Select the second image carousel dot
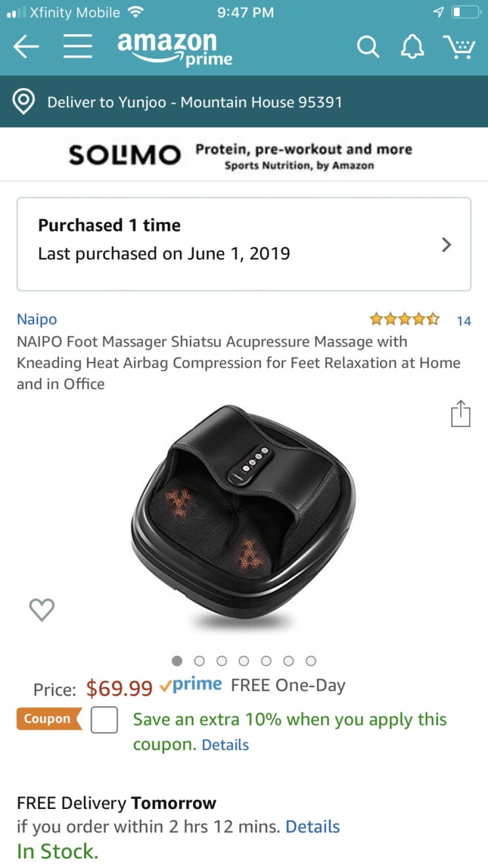This screenshot has width=488, height=868. coord(200,660)
